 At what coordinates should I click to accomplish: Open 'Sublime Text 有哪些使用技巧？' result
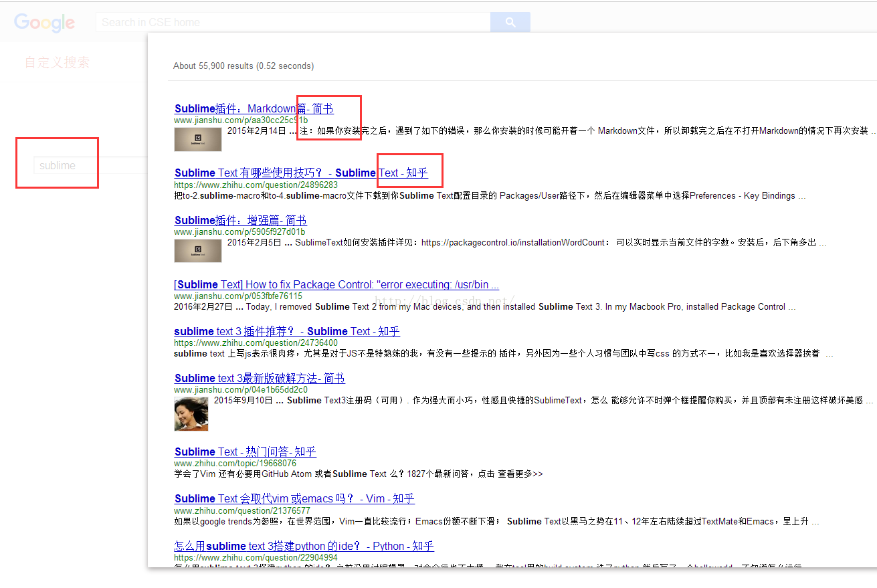pos(301,173)
